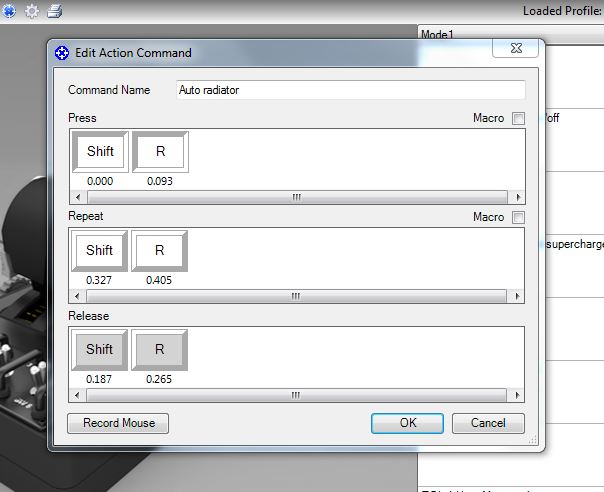Click right scroll arrow in Repeat box
Screen dimensions: 604x492
(x=517, y=296)
